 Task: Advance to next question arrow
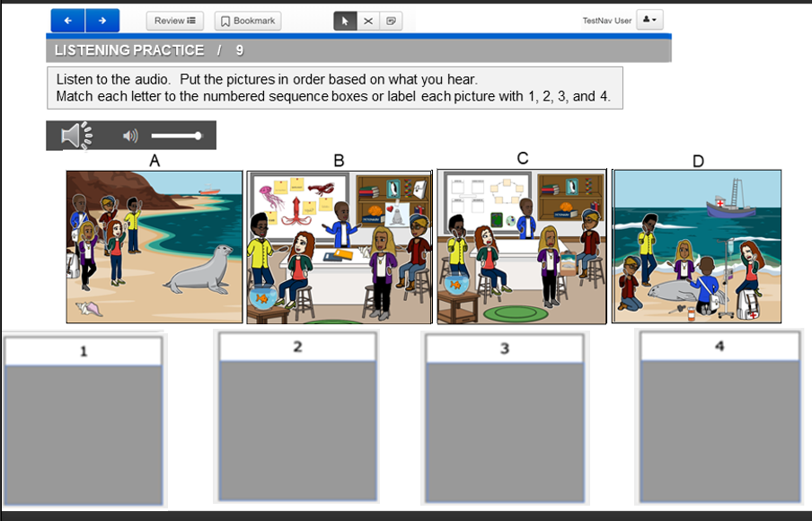102,21
